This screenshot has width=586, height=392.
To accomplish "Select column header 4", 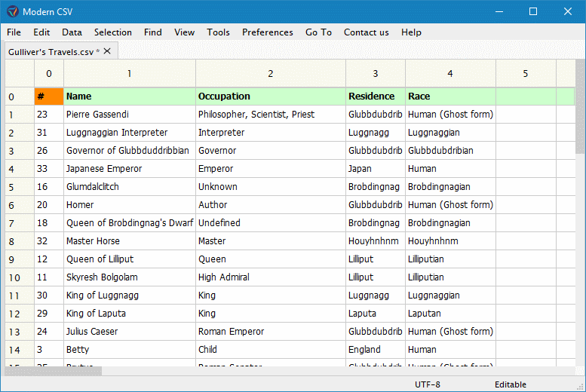I will point(450,74).
